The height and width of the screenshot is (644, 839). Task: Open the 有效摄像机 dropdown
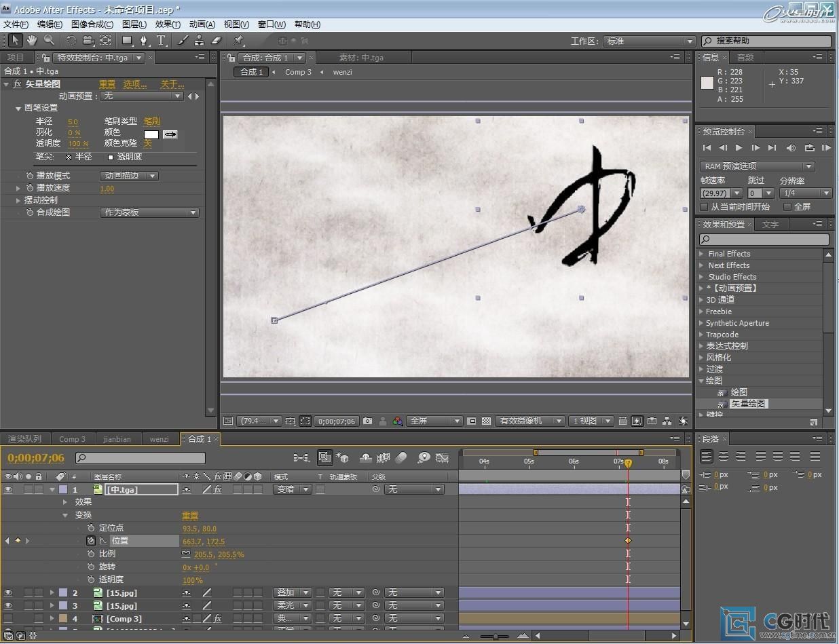[x=529, y=421]
